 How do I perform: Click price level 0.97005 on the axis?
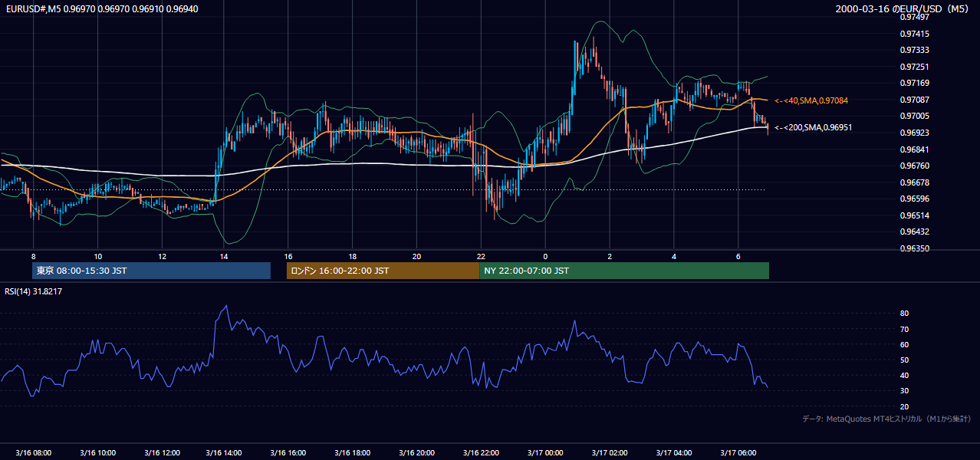point(914,116)
